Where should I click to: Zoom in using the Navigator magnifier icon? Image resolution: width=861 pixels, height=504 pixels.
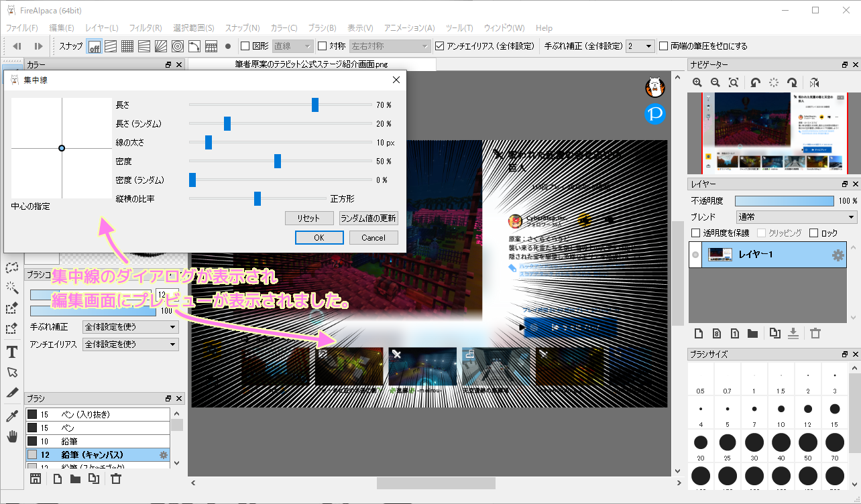pyautogui.click(x=697, y=82)
